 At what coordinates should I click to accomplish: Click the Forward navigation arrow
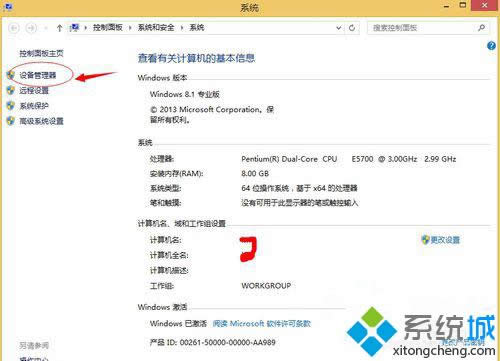tap(31, 28)
